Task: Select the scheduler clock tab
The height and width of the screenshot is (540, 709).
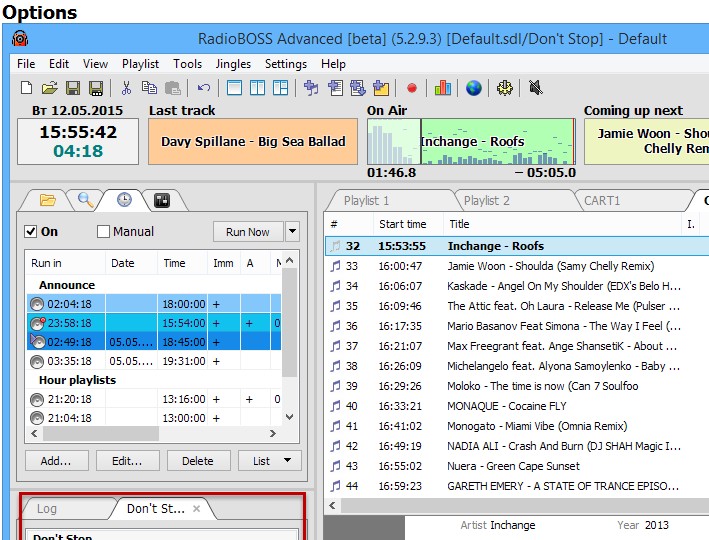Action: [124, 199]
